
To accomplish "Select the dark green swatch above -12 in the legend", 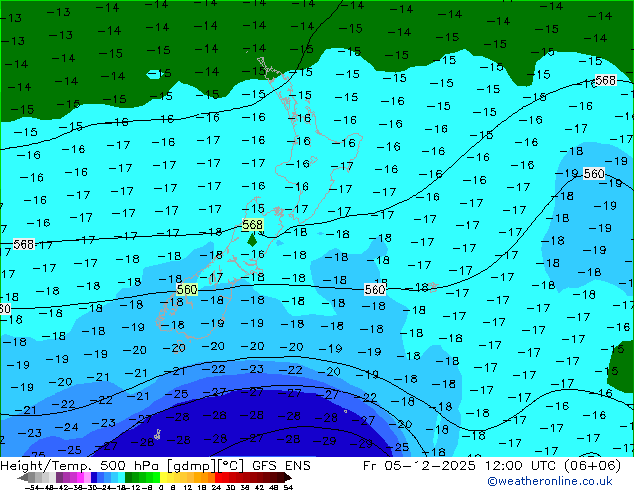I will pyautogui.click(x=129, y=477).
